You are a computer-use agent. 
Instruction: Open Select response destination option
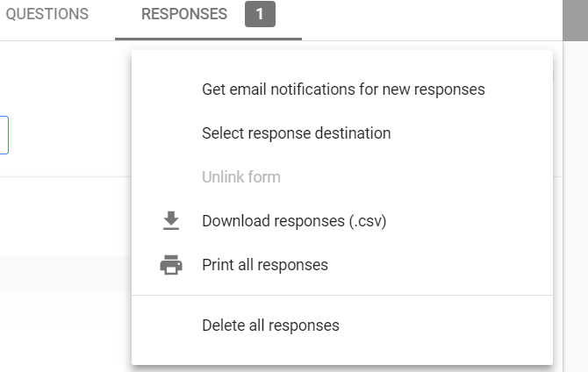pyautogui.click(x=296, y=133)
